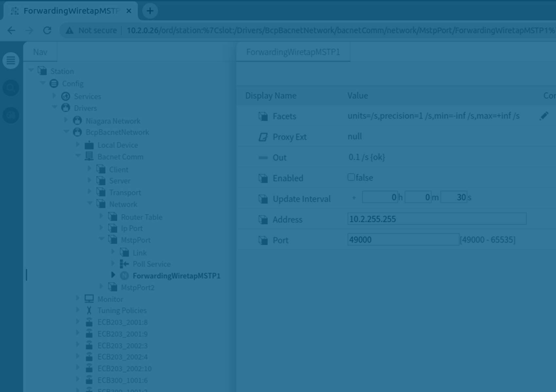Click the Monitor icon in nav tree
Screen dimensions: 556x392
tap(89, 299)
